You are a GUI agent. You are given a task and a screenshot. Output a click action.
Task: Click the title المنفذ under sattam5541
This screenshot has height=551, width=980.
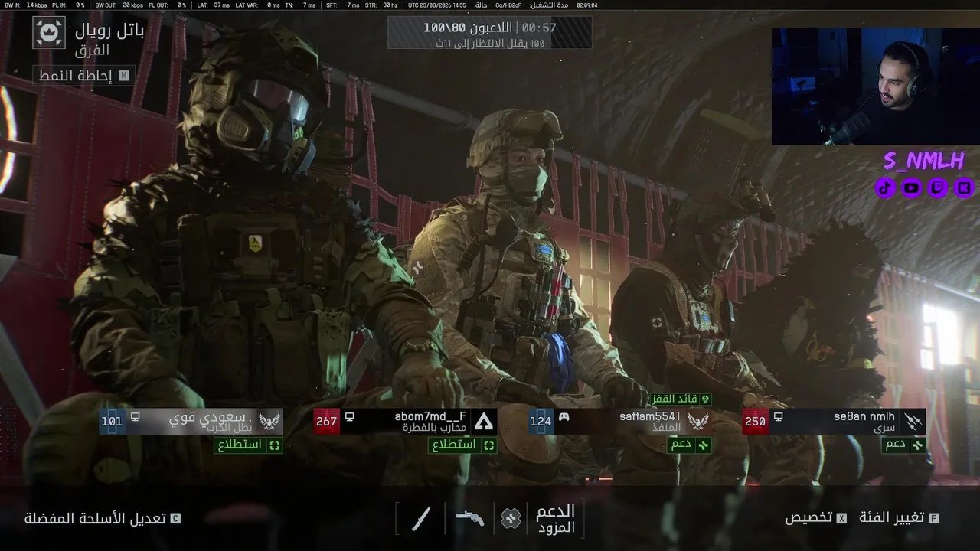665,428
